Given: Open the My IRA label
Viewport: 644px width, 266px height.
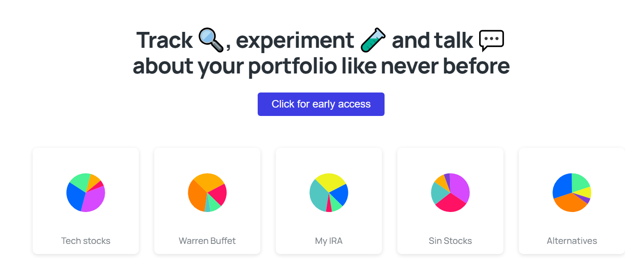Looking at the screenshot, I should (x=329, y=241).
